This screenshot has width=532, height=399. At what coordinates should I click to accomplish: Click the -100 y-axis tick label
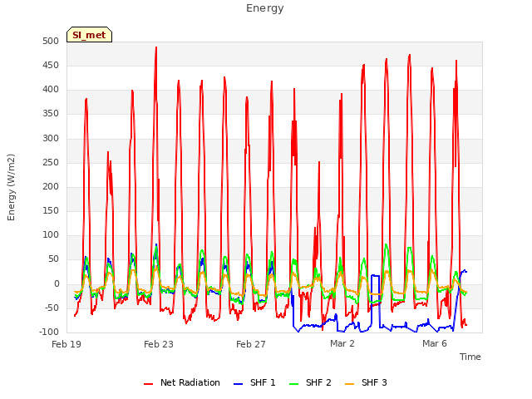49,332
